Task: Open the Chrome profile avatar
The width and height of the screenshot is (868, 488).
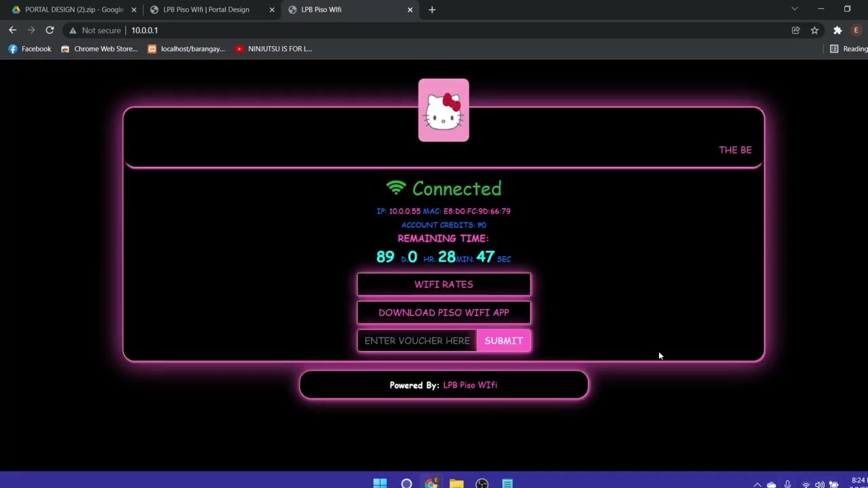Action: [856, 30]
